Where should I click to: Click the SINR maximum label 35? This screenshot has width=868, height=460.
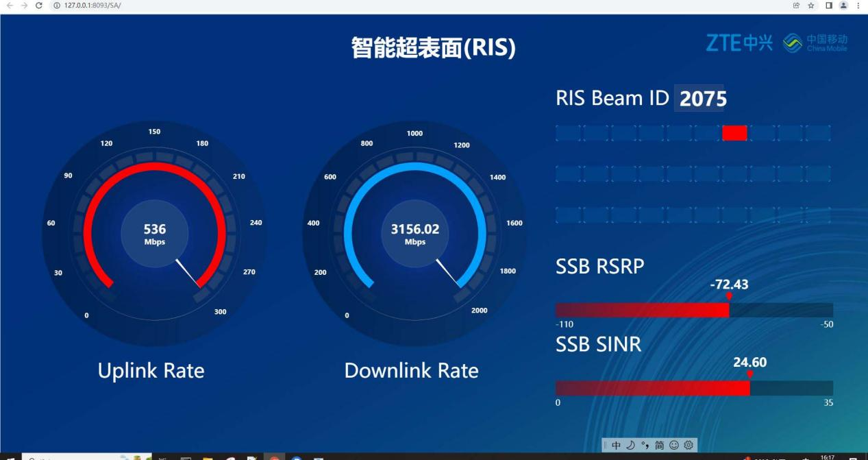pyautogui.click(x=829, y=403)
